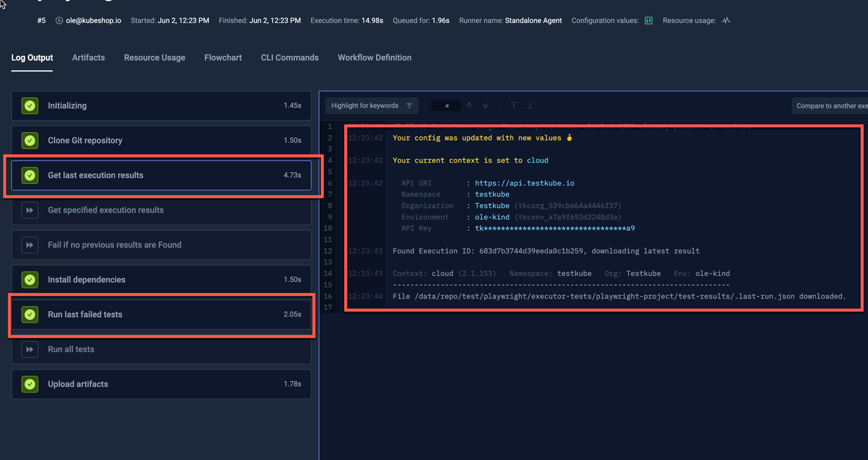Viewport: 868px width, 460px height.
Task: Click Compare to another execution button
Action: (831, 106)
